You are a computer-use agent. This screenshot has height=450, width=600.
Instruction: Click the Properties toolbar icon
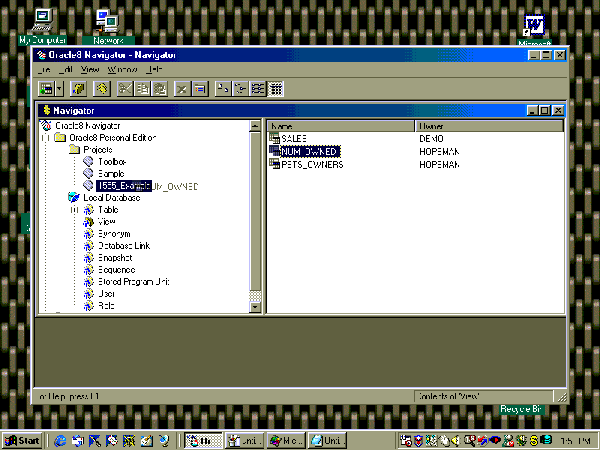[x=200, y=89]
